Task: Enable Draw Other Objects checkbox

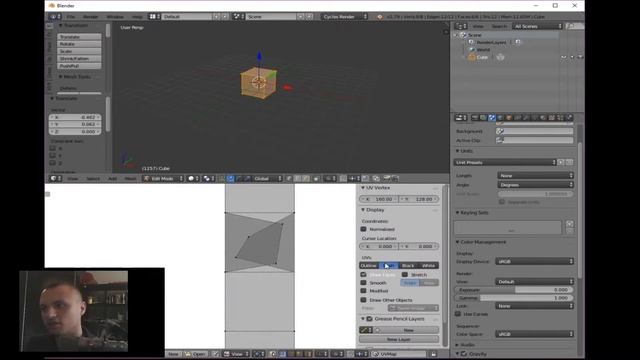Action: click(363, 300)
